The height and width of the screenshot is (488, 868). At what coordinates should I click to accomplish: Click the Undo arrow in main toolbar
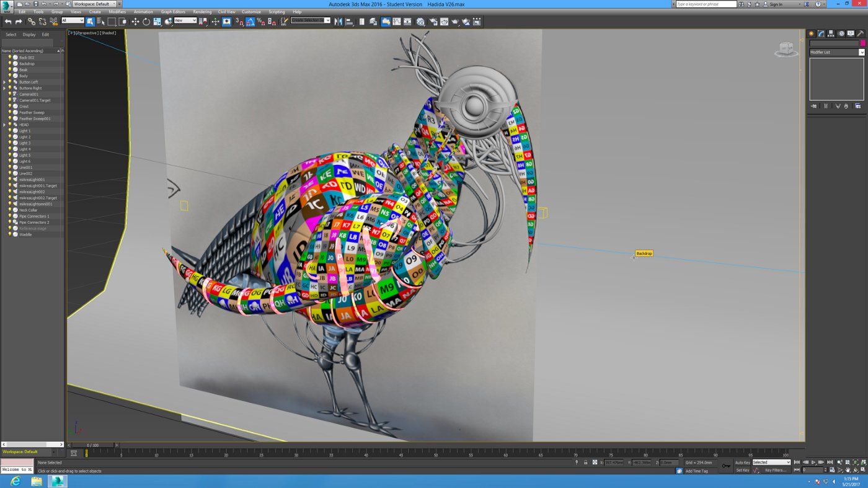click(x=8, y=22)
